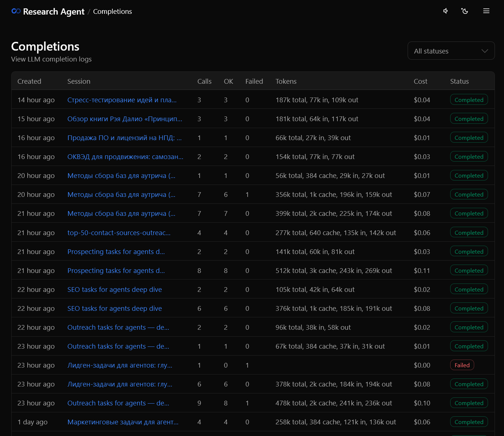Open Outreach tasks session with 96k total tokens

tap(118, 328)
